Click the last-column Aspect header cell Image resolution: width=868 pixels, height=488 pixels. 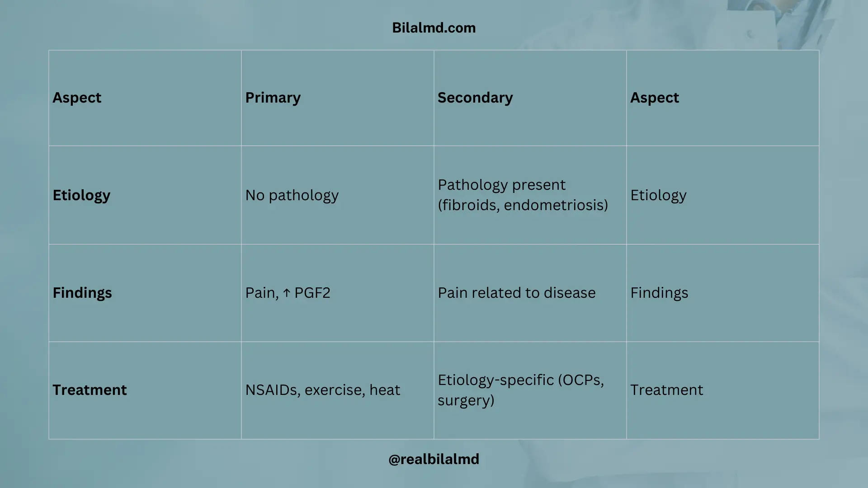click(x=654, y=98)
